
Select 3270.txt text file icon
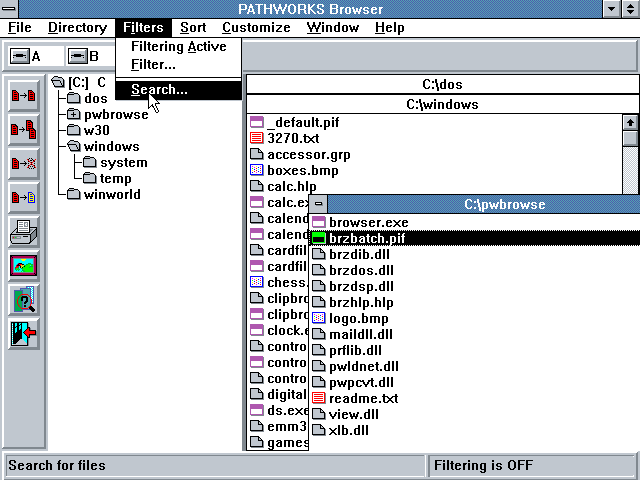[256, 138]
